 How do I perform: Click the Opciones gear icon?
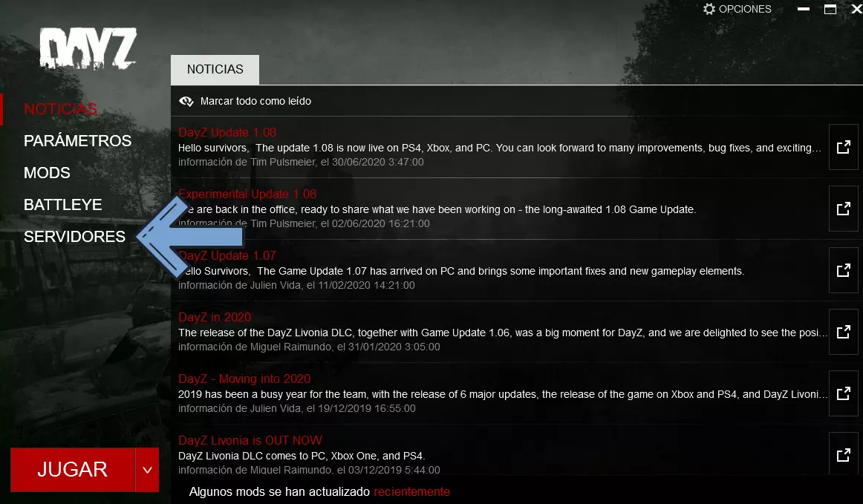(709, 9)
